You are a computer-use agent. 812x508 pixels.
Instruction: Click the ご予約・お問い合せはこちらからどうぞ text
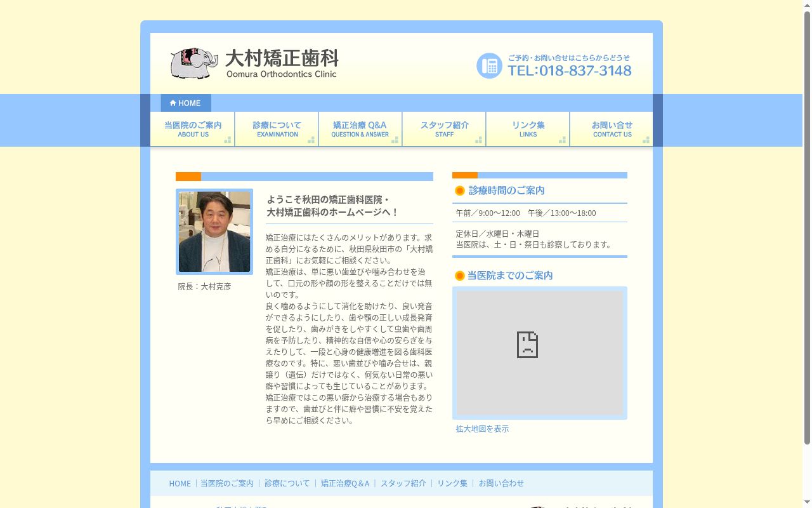click(569, 57)
